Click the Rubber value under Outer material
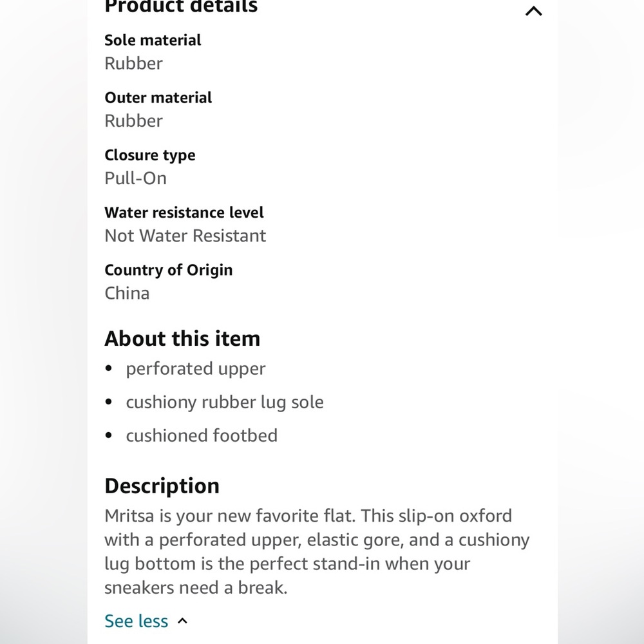Viewport: 644px width, 644px height. tap(133, 121)
